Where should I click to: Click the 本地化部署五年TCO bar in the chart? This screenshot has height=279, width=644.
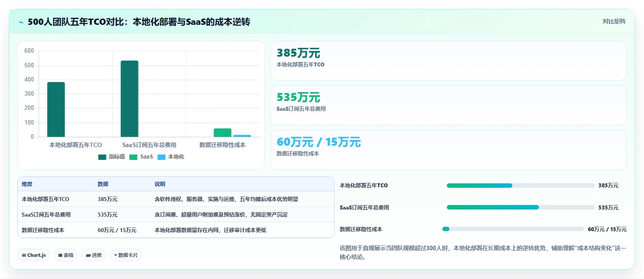(x=56, y=109)
